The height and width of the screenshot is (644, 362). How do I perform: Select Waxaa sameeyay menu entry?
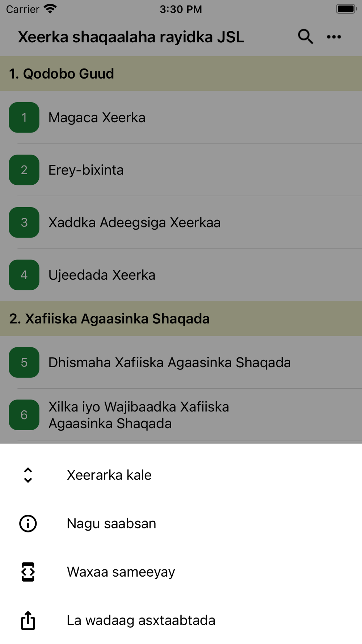(121, 572)
